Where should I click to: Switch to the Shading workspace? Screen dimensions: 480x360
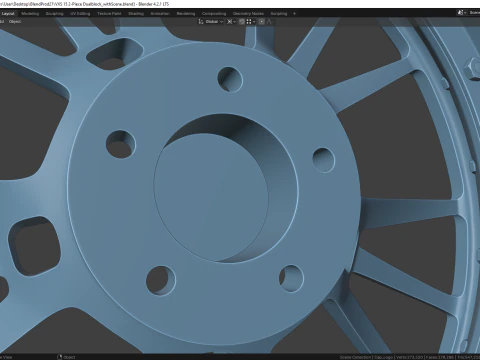[x=136, y=14]
